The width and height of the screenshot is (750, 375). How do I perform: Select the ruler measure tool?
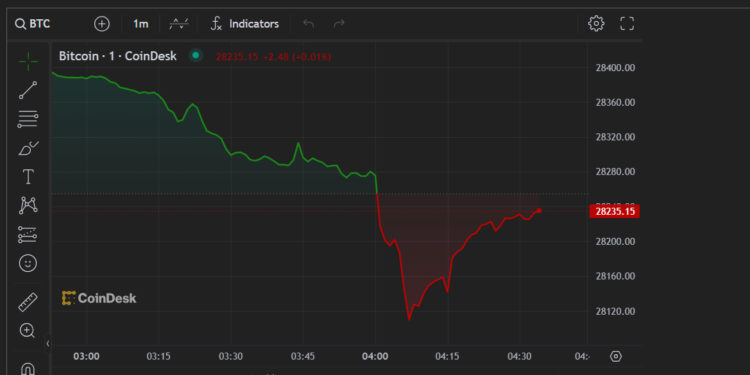(x=28, y=302)
